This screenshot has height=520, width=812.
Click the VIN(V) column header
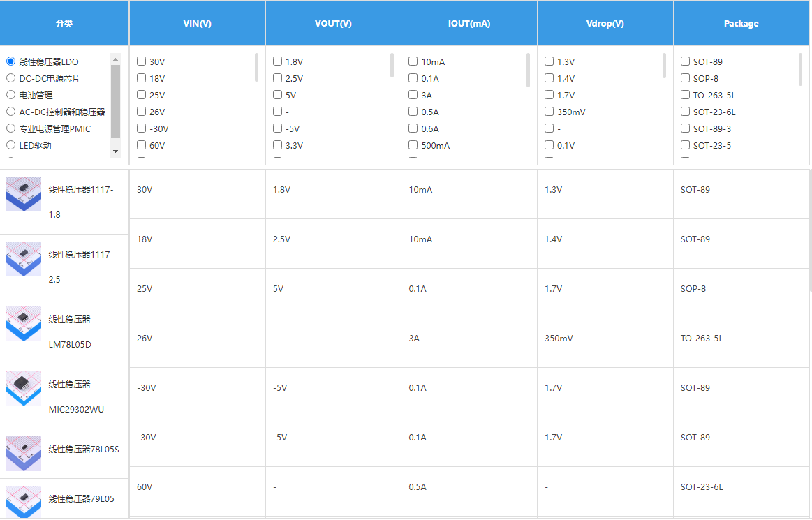[x=197, y=23]
